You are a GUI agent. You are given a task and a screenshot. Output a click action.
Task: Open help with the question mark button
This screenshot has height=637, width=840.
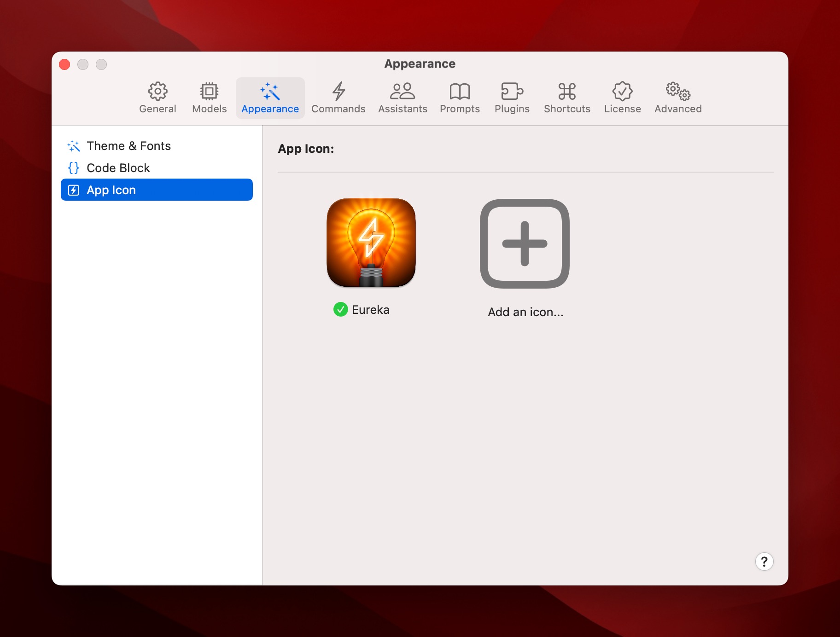(764, 562)
